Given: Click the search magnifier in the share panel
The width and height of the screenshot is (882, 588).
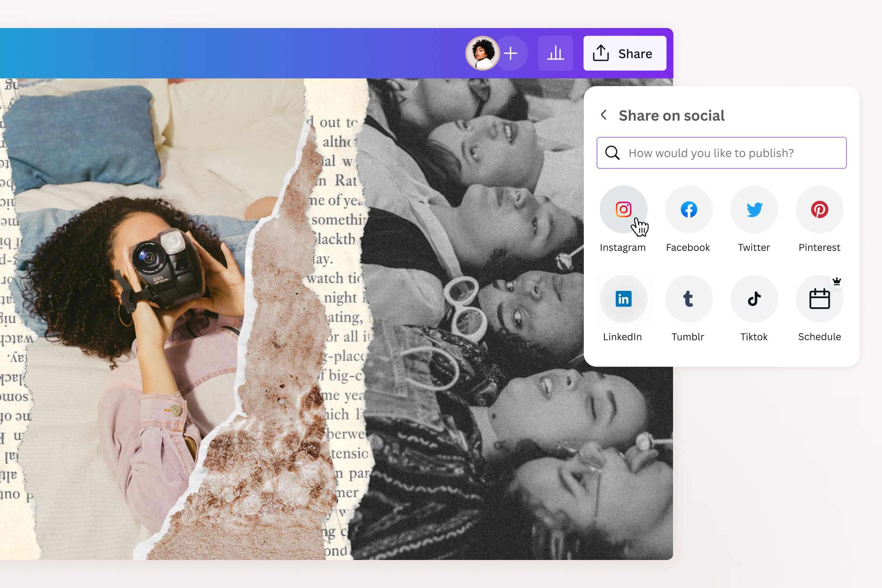Looking at the screenshot, I should point(612,153).
